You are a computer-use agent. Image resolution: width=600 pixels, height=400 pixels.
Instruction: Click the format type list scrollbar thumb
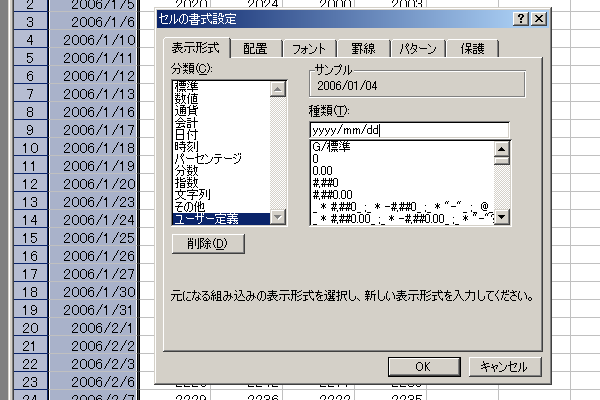(502, 160)
